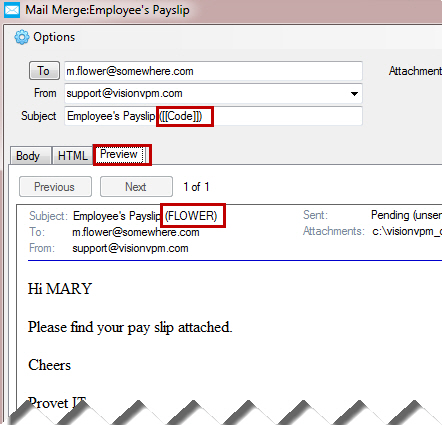Click the [[Code]] merge field in Subject
The width and height of the screenshot is (442, 425).
181,116
